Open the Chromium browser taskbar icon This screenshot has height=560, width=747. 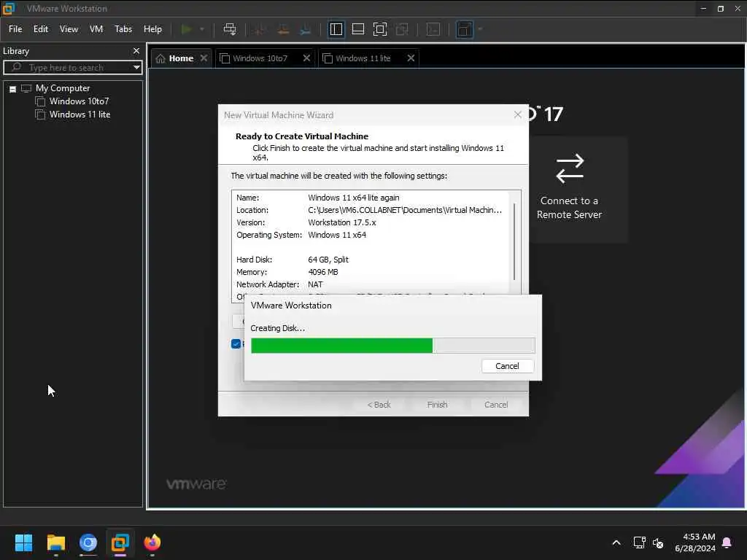pos(88,542)
